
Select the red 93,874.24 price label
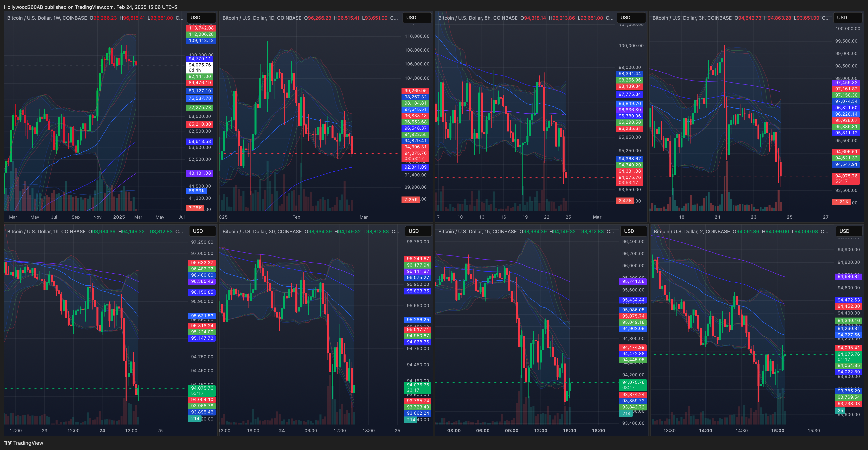(x=633, y=394)
